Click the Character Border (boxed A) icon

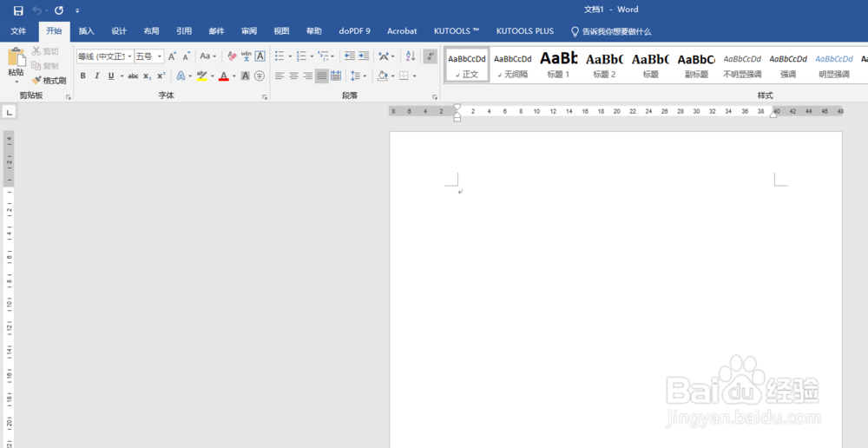tap(260, 56)
